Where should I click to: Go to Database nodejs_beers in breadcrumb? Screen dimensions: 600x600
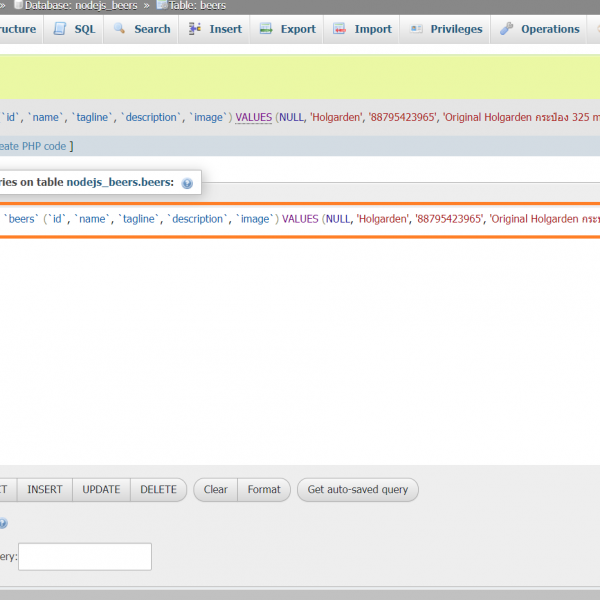pyautogui.click(x=81, y=5)
